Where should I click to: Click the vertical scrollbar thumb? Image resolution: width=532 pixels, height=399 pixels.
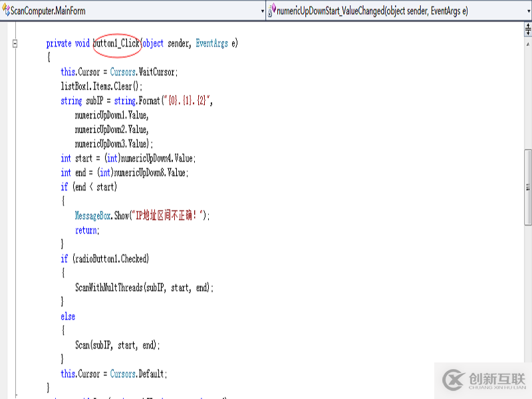coord(528,187)
